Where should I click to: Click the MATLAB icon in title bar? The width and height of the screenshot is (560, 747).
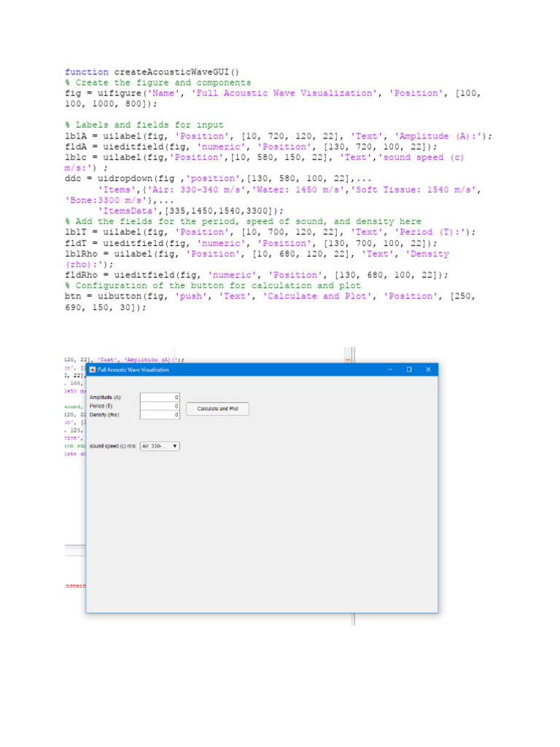click(93, 370)
